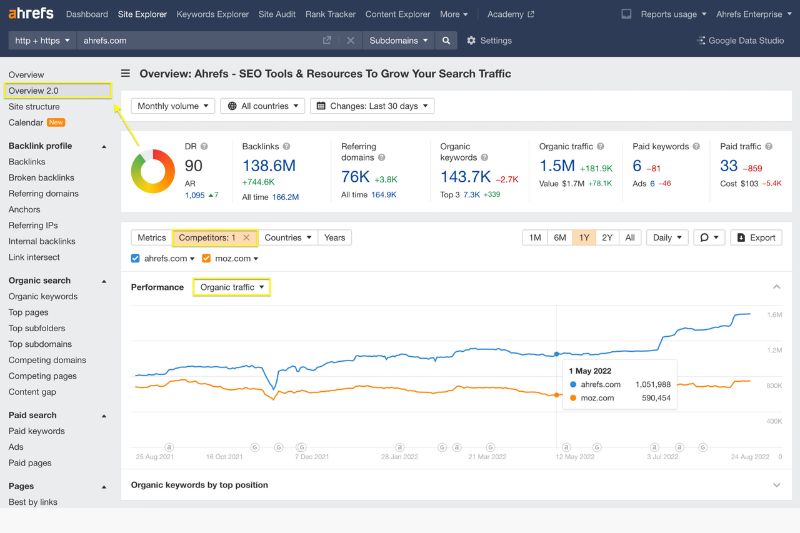Click the Export button
The height and width of the screenshot is (533, 800).
(x=756, y=238)
